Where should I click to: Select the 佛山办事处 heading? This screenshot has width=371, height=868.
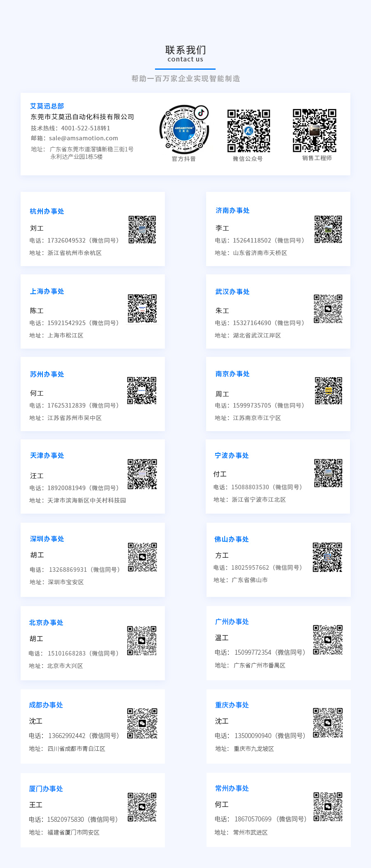coord(232,539)
